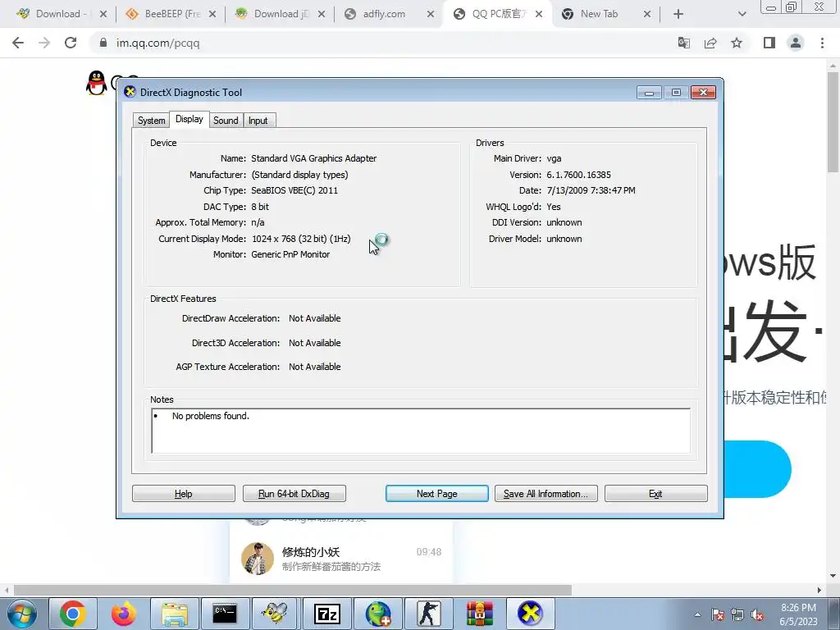
Task: Open the Windows Start menu
Action: click(x=22, y=614)
